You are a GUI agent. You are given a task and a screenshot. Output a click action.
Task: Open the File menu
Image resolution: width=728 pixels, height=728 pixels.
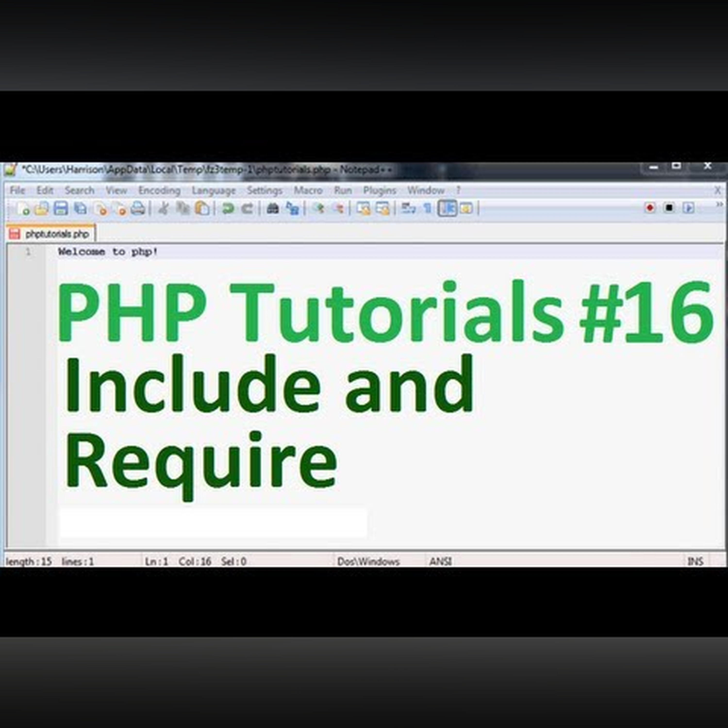tap(17, 190)
